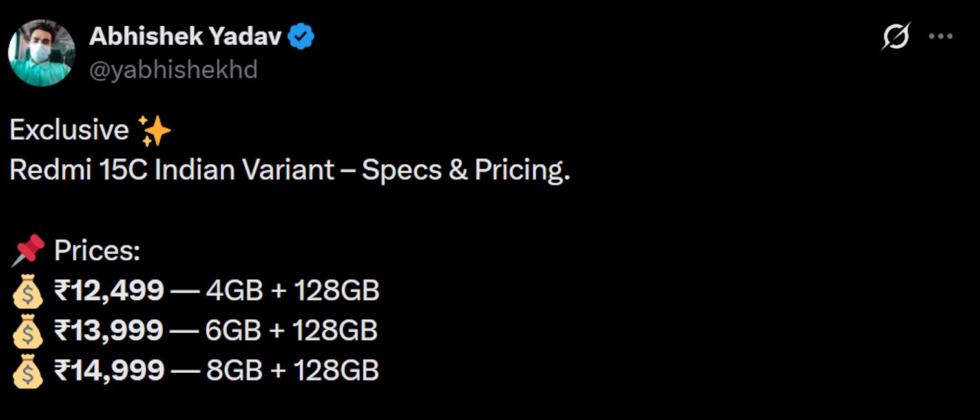Screen dimensions: 980x420
Task: Click the word Exclusive in the tweet
Action: tap(69, 131)
